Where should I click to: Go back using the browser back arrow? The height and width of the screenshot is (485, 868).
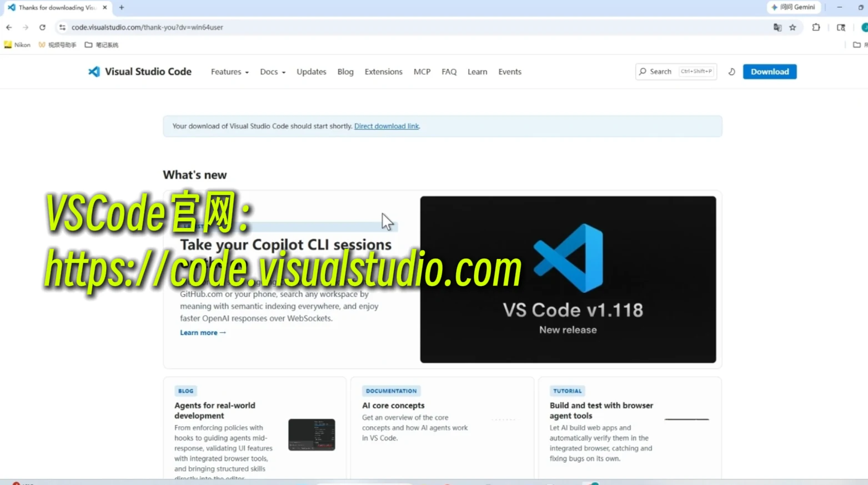tap(9, 27)
